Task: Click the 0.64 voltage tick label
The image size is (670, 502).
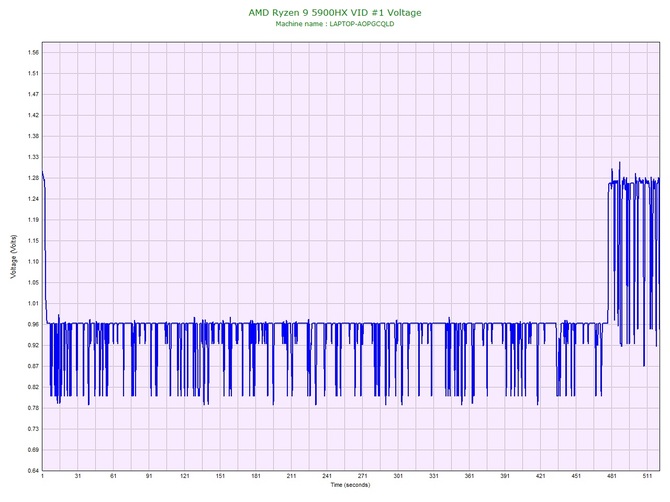Action: tap(33, 471)
